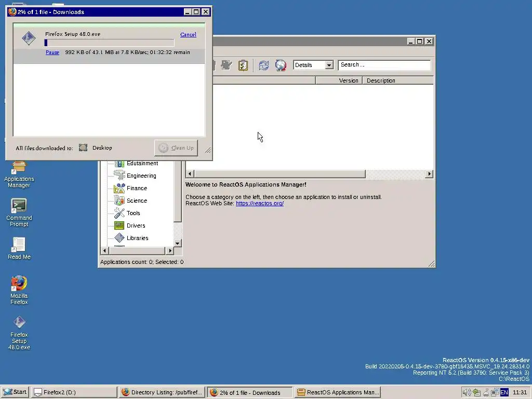This screenshot has height=399, width=532.
Task: Click the category list scroll down arrow
Action: [178, 243]
